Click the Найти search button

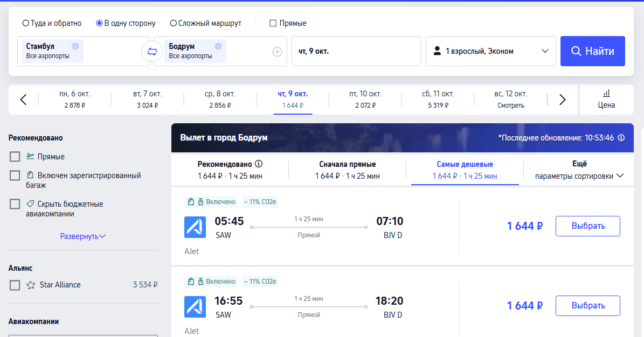point(593,51)
